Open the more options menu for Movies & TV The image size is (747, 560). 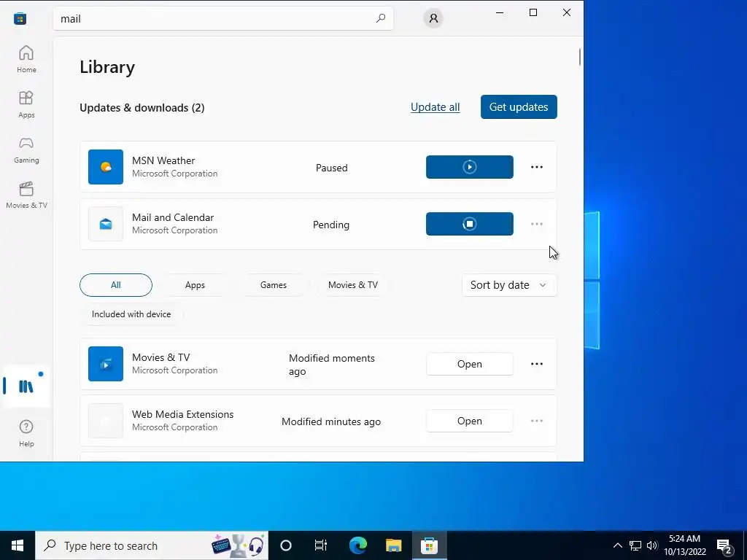pyautogui.click(x=536, y=364)
